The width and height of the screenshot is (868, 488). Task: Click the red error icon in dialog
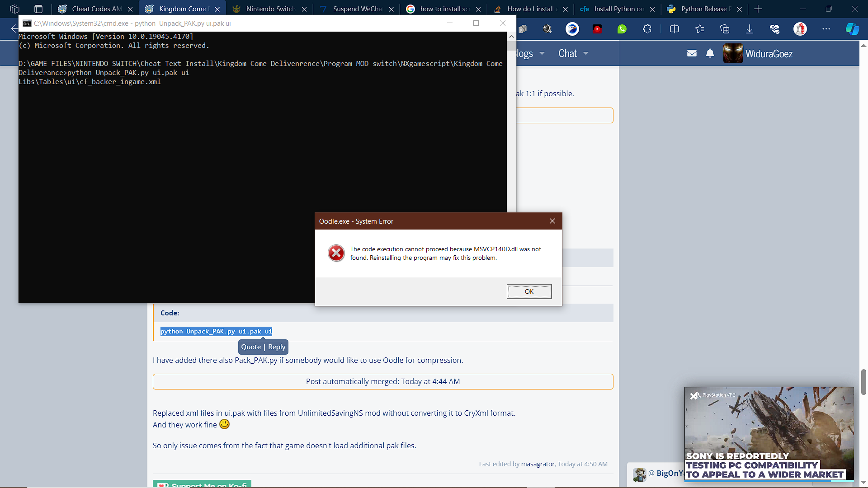click(336, 253)
